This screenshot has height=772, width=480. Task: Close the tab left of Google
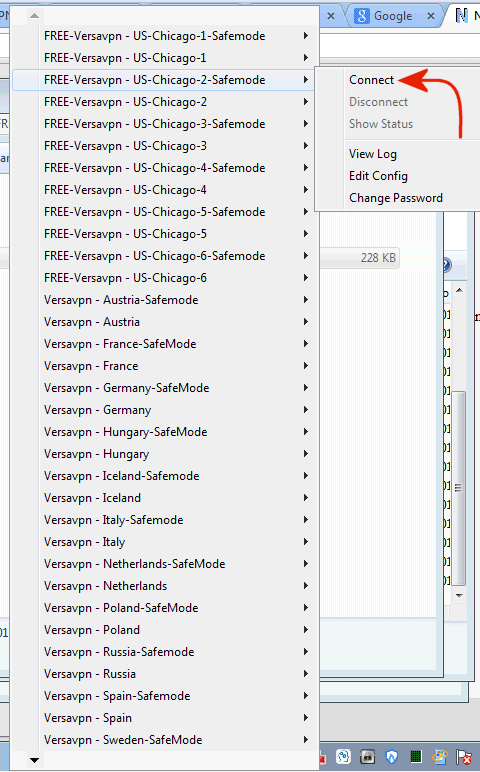point(331,16)
